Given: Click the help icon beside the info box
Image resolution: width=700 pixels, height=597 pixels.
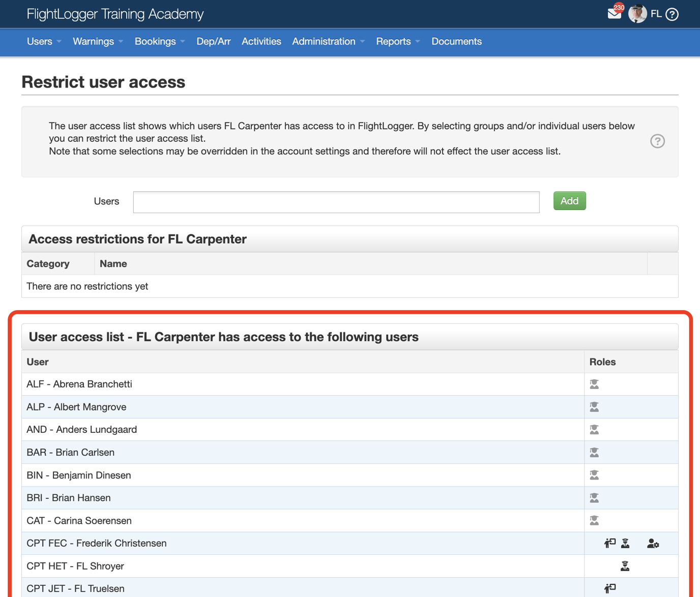Looking at the screenshot, I should pos(657,141).
